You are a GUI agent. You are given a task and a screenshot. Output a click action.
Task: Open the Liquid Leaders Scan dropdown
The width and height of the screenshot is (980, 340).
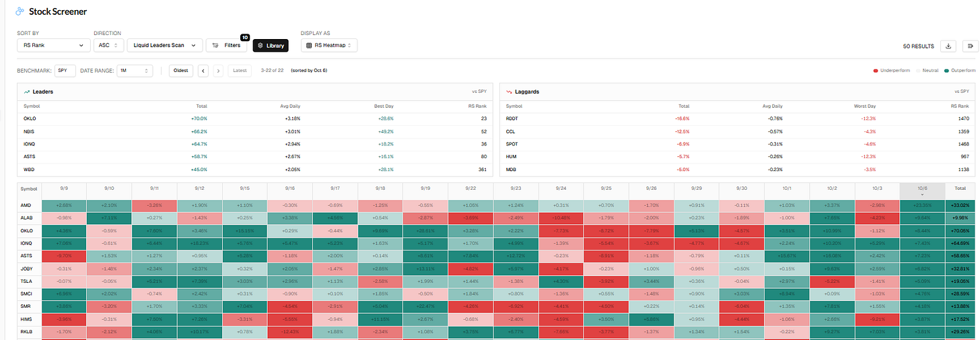pyautogui.click(x=164, y=45)
